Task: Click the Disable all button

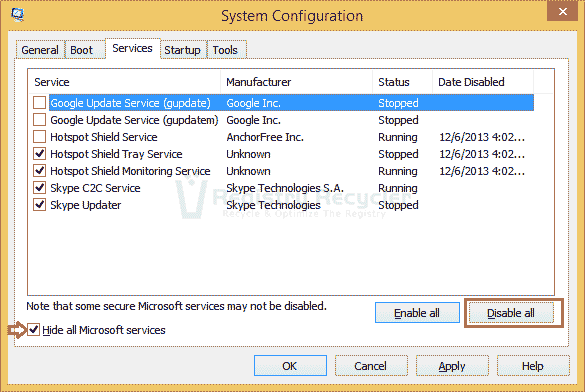Action: coord(511,313)
